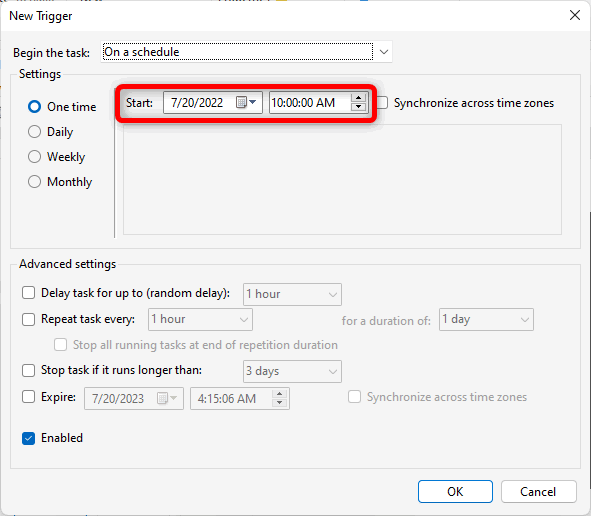Open the 3 days duration dropdown
The image size is (591, 516).
(x=292, y=371)
